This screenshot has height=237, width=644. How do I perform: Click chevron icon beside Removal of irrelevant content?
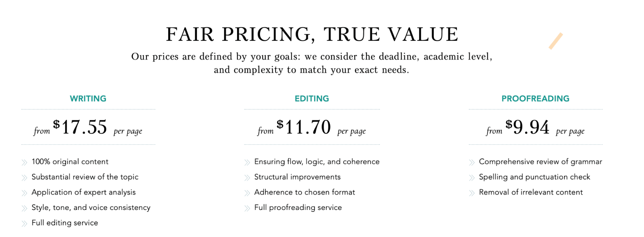(x=472, y=193)
